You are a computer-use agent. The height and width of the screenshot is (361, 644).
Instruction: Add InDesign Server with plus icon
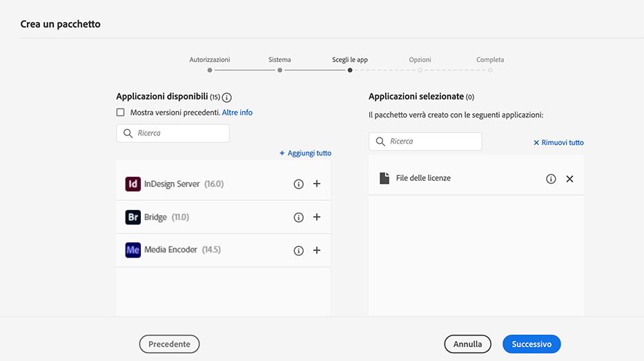pyautogui.click(x=317, y=184)
